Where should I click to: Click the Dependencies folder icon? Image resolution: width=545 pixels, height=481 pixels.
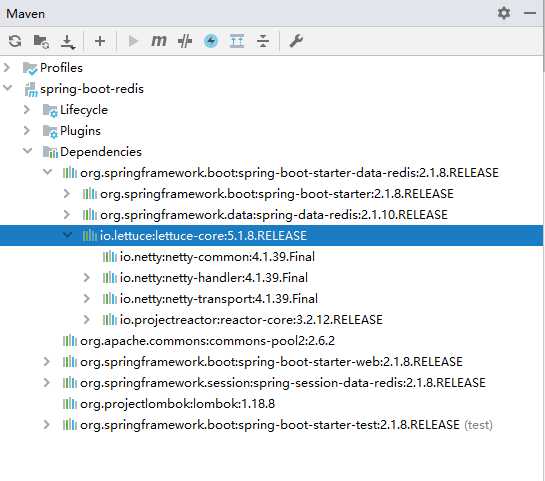click(50, 152)
